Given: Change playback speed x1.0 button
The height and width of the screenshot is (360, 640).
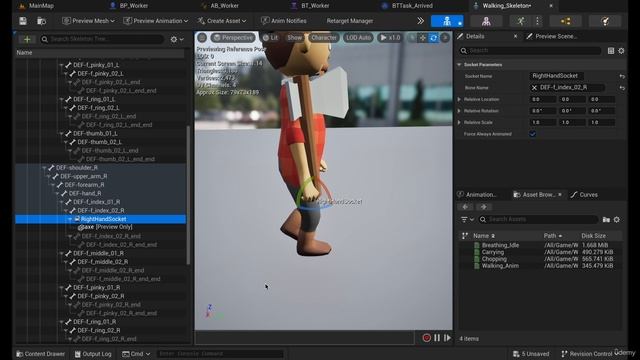Looking at the screenshot, I should (x=390, y=38).
